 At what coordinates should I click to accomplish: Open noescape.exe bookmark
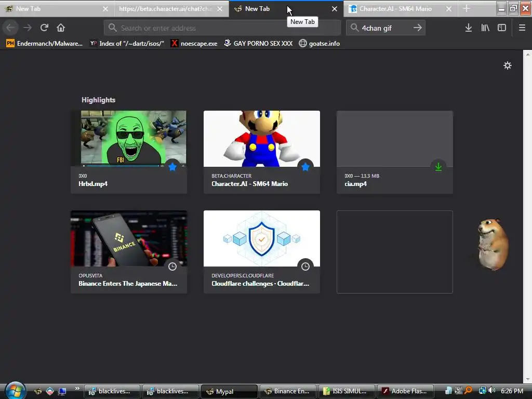[x=194, y=44]
